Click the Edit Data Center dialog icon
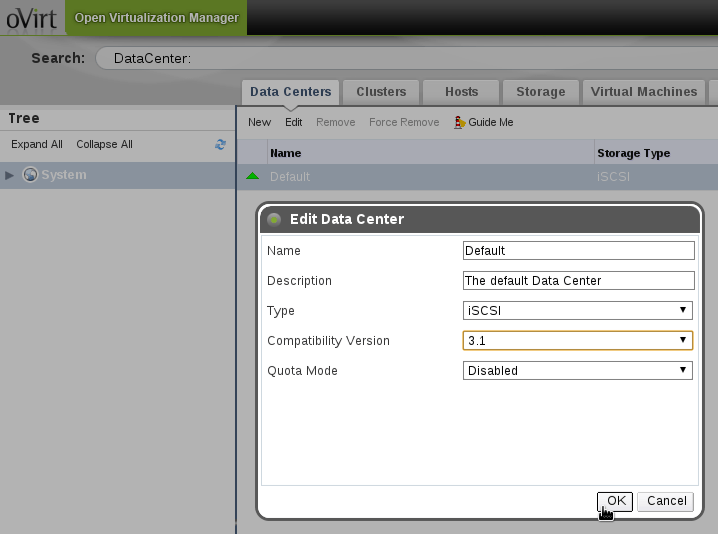The width and height of the screenshot is (718, 534). [x=274, y=219]
